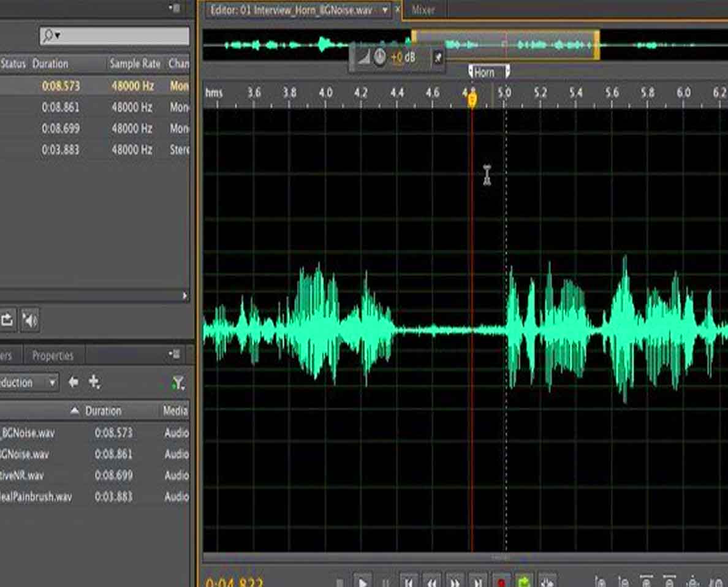
Task: Click the Zoom Out Amplitude icon
Action: point(624,582)
